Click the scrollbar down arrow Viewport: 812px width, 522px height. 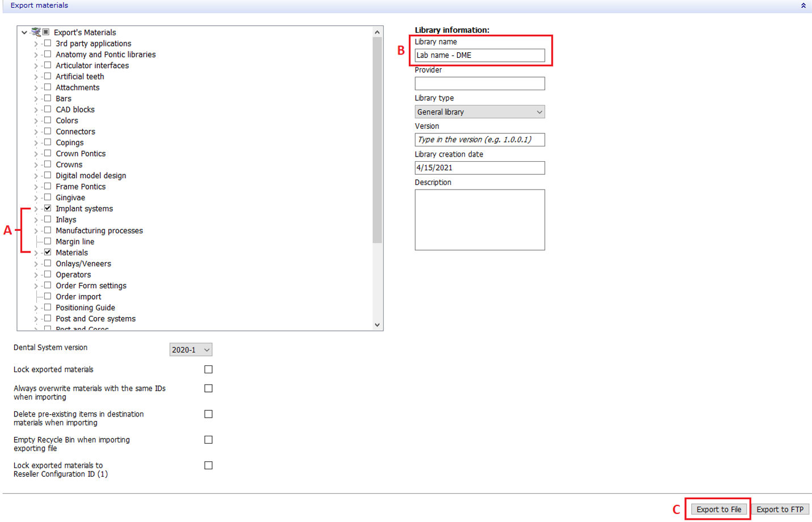pos(377,325)
